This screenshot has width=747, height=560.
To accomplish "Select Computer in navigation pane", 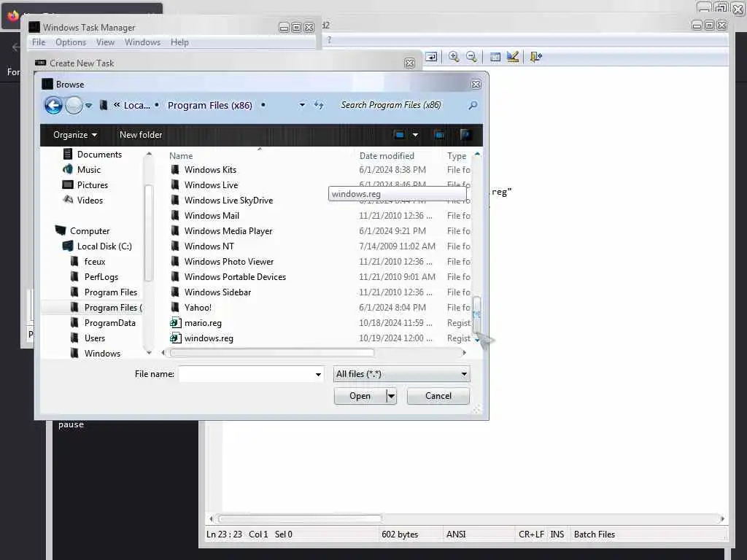I will (90, 231).
